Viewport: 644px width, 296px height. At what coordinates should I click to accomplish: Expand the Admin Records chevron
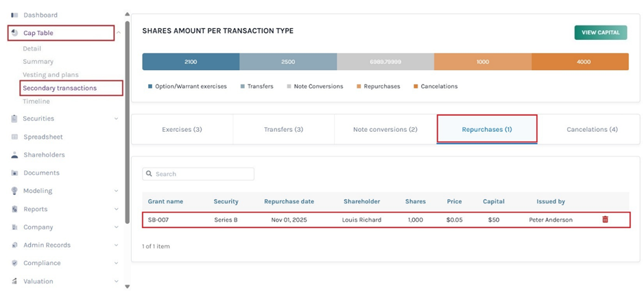tap(116, 245)
